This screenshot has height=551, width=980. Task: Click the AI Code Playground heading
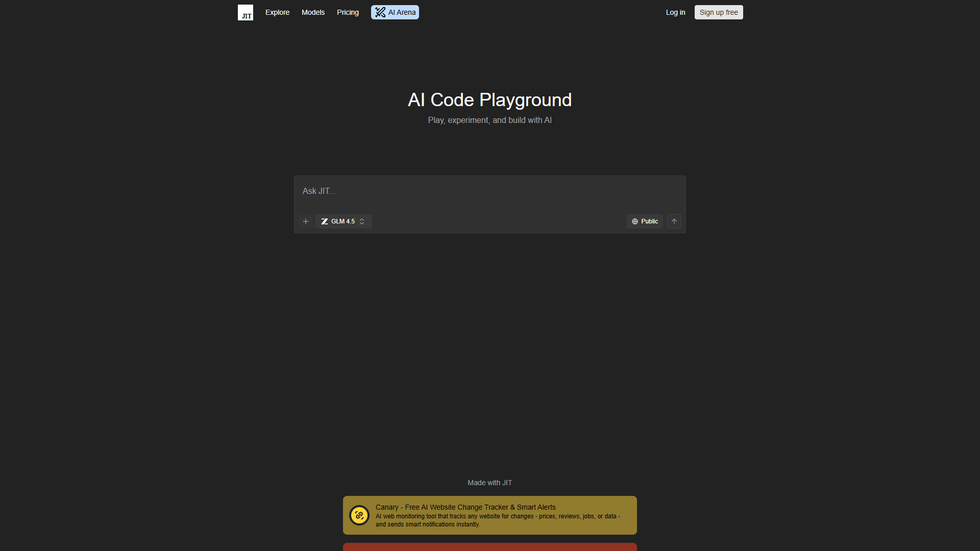tap(490, 100)
